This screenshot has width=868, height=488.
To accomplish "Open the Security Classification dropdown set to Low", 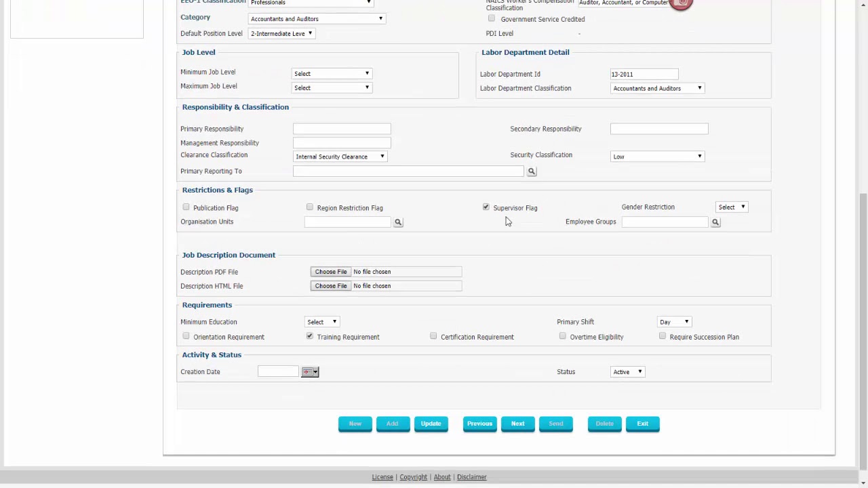I will click(x=658, y=157).
